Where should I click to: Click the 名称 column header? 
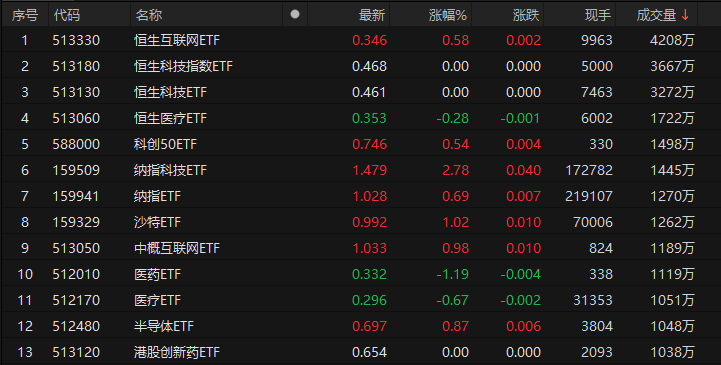(149, 15)
